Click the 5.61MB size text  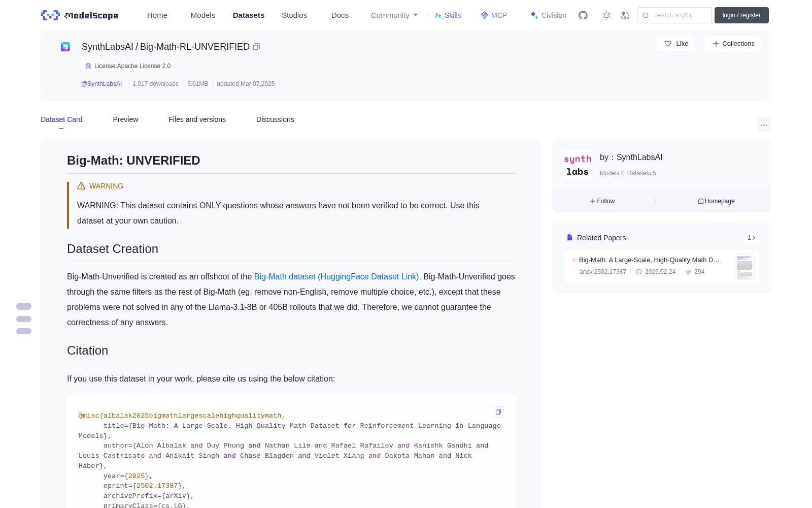[x=197, y=84]
